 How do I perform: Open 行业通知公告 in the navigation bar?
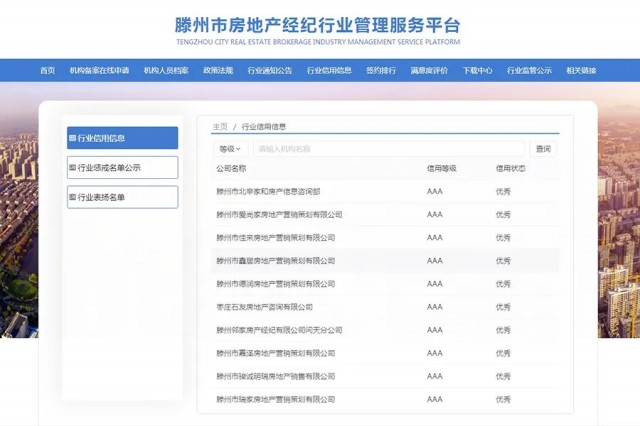pyautogui.click(x=270, y=71)
